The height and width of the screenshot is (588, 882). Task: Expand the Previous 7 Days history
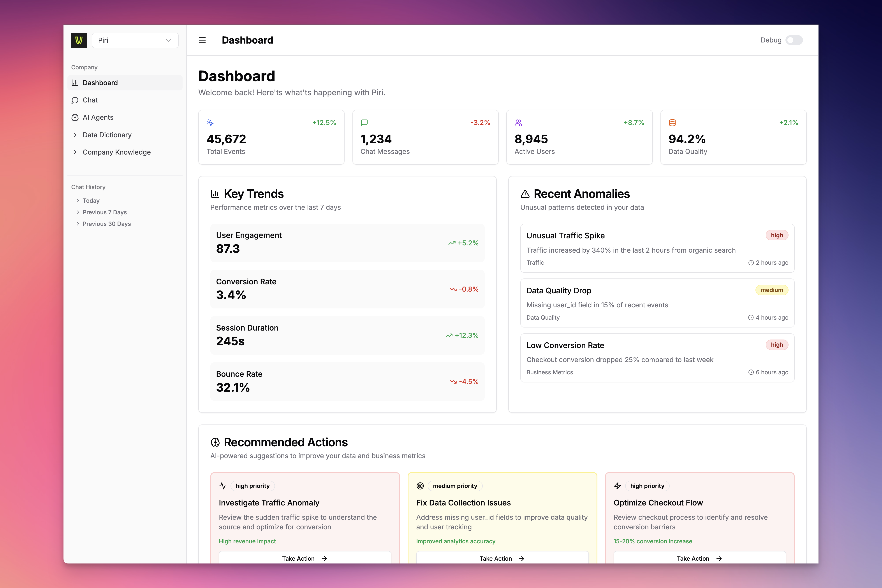coord(104,212)
